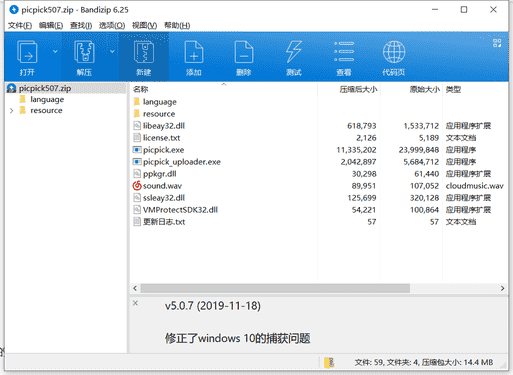Viewport: 513px width, 375px height.
Task: Click the View (查看) list icon
Action: [344, 57]
